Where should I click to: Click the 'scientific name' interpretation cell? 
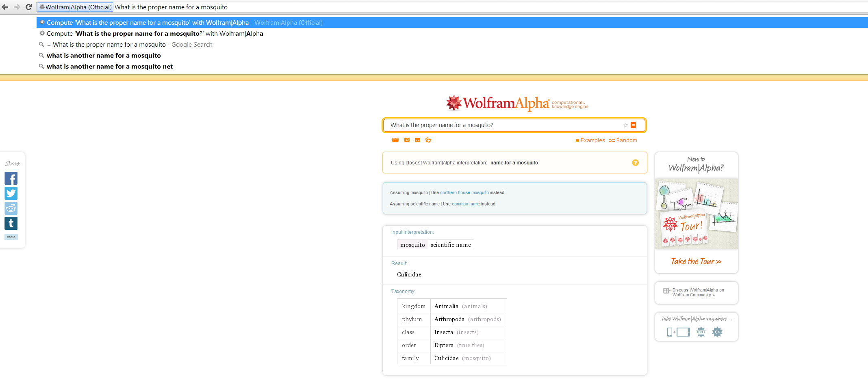[451, 245]
